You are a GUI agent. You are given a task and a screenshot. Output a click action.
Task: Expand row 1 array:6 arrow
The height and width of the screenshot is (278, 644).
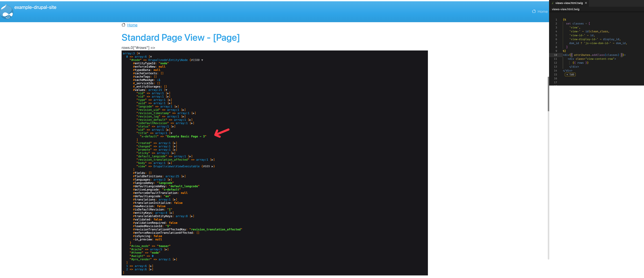[x=151, y=266]
